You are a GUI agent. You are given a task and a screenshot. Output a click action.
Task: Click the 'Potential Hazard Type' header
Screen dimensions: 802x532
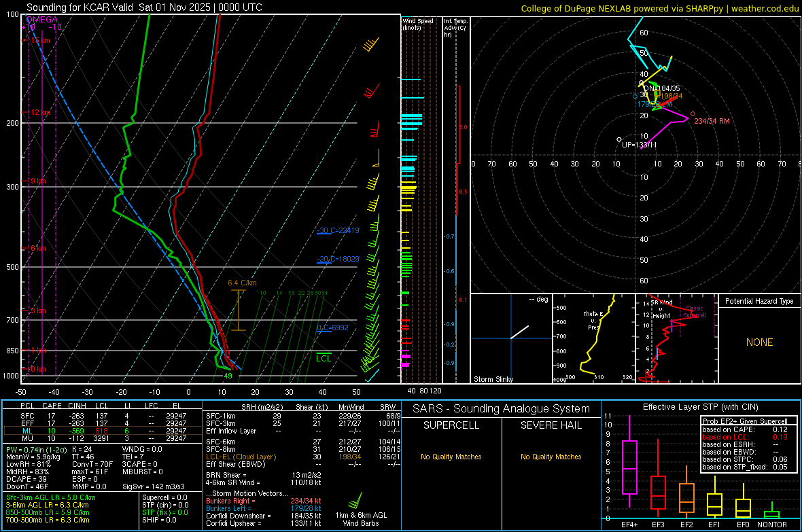[760, 301]
